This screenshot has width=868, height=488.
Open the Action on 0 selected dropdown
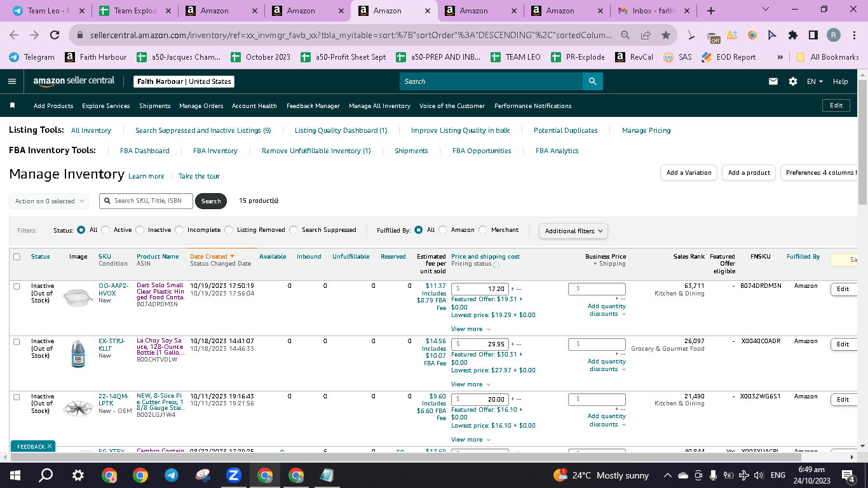coord(49,201)
